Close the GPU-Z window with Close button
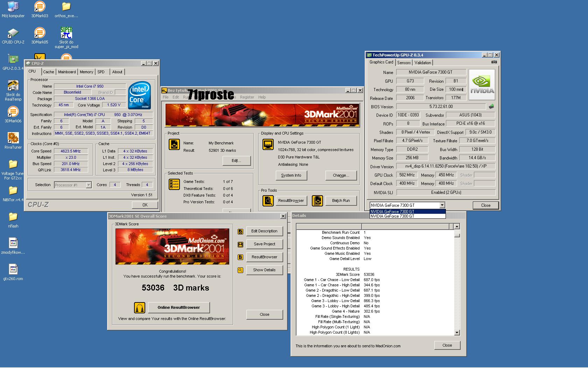The width and height of the screenshot is (588, 368). tap(486, 205)
